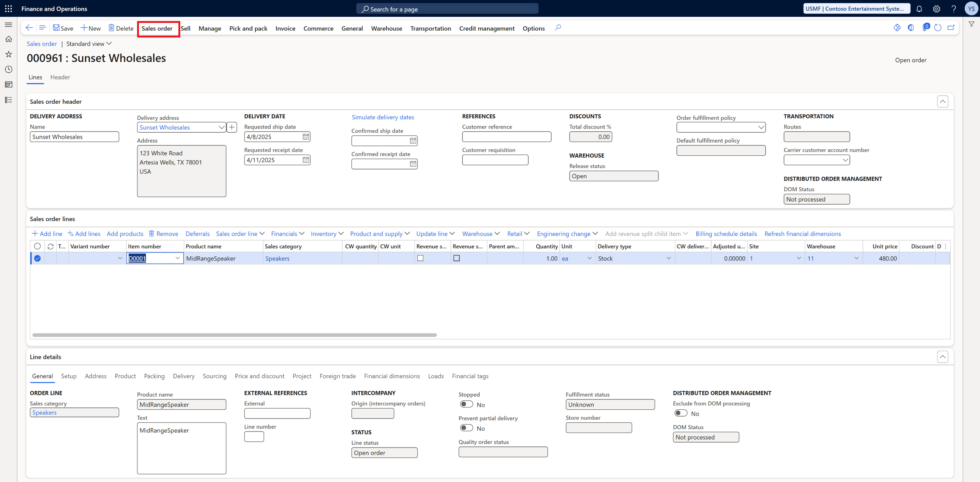Viewport: 980px width, 482px height.
Task: Toggle Exclude from DOM processing
Action: (x=681, y=413)
